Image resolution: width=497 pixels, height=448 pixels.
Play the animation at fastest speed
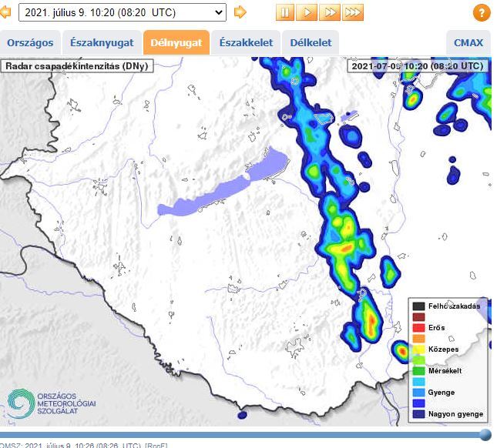(x=353, y=12)
